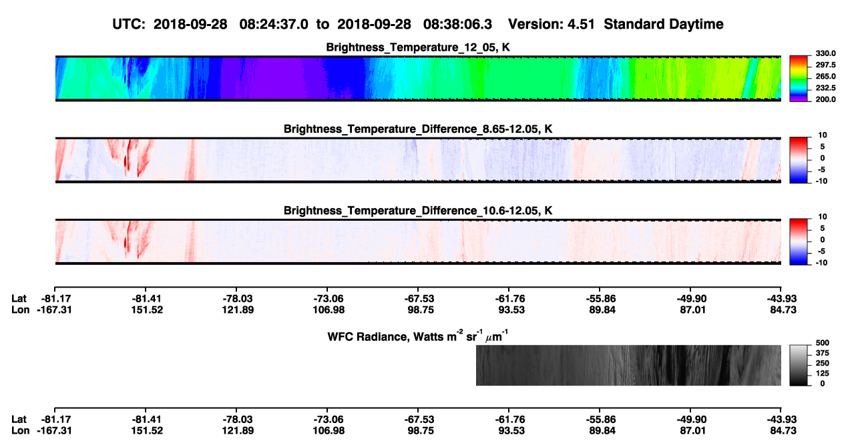
Task: Click the 'Brightness_Temperature_Difference_10.6-12.05, K' title
Action: 418,210
